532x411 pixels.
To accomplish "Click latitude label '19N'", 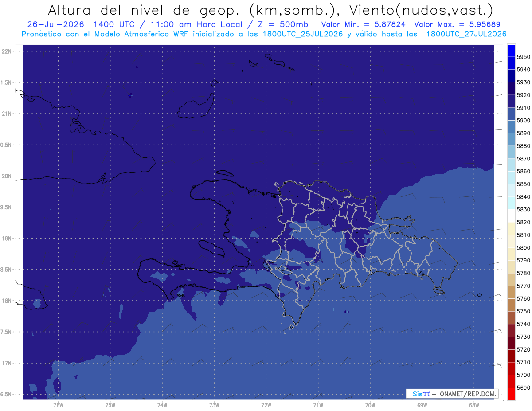I will pyautogui.click(x=8, y=239).
